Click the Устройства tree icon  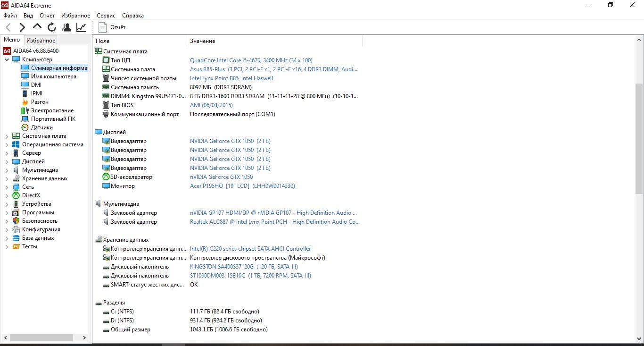16,204
